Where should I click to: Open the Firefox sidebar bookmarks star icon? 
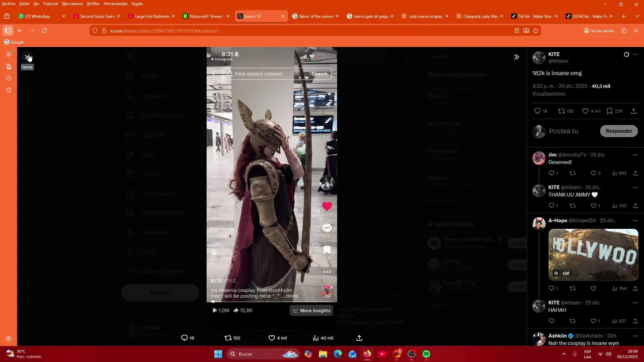click(9, 90)
